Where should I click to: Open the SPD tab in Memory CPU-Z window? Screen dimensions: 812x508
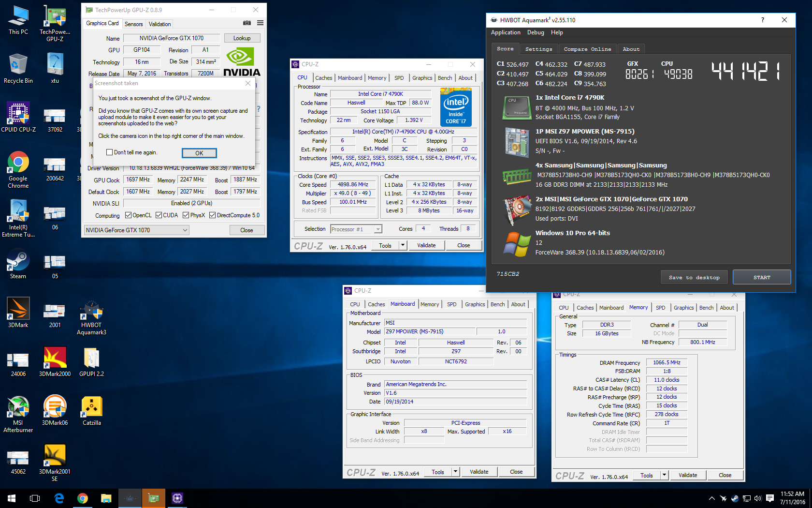click(x=661, y=308)
